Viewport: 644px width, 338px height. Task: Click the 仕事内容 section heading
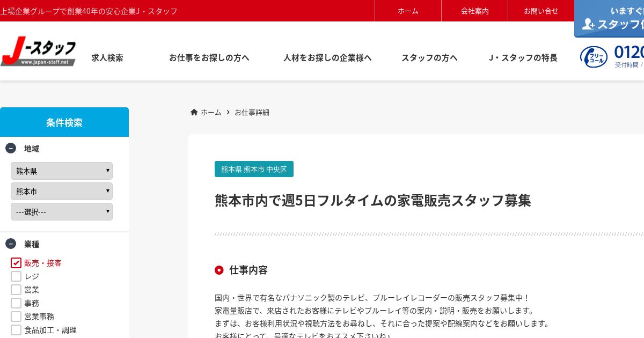(x=248, y=270)
